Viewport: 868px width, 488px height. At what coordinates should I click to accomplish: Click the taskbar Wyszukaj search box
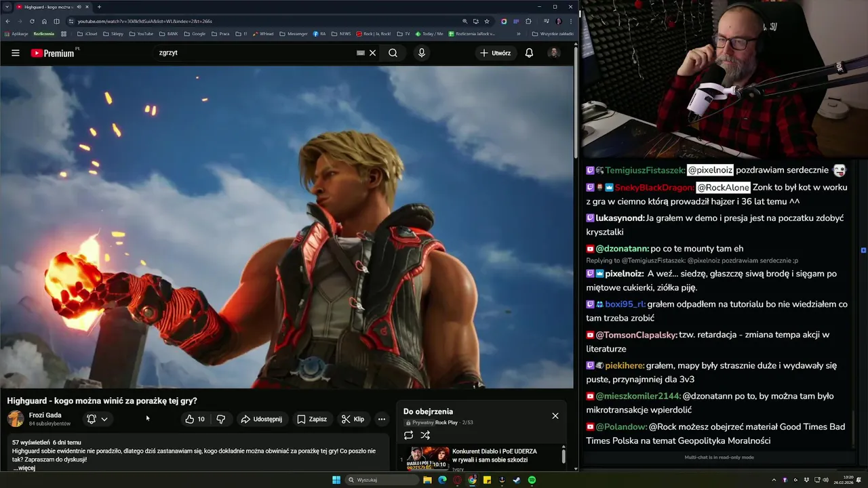pos(381,480)
